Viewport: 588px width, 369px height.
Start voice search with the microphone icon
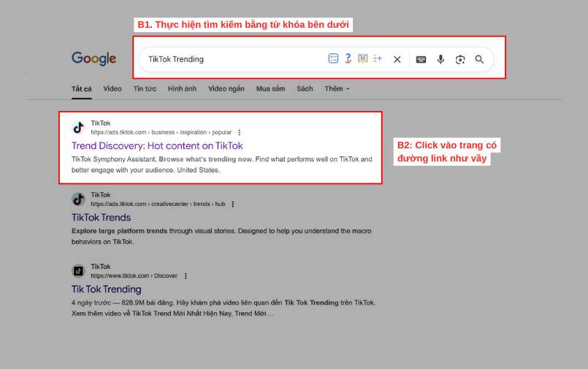coord(440,59)
